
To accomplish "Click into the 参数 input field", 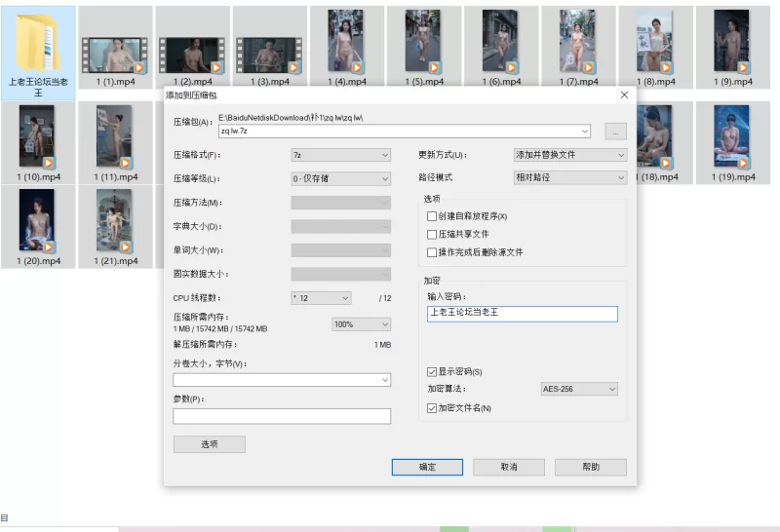I will [282, 416].
